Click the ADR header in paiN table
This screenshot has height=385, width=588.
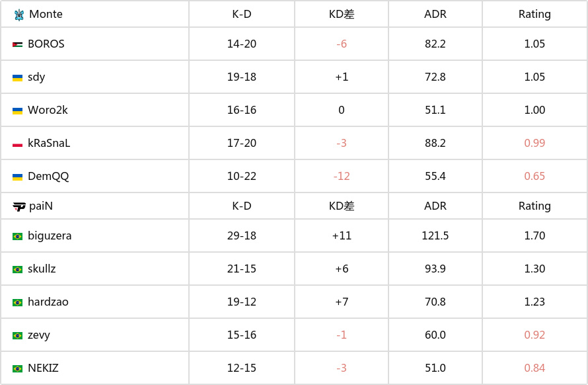point(435,206)
